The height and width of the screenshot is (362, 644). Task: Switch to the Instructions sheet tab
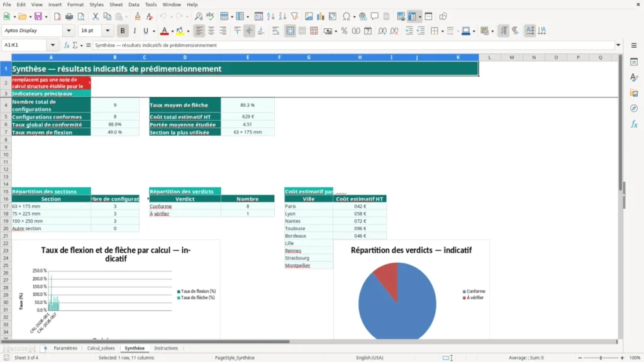click(x=166, y=348)
